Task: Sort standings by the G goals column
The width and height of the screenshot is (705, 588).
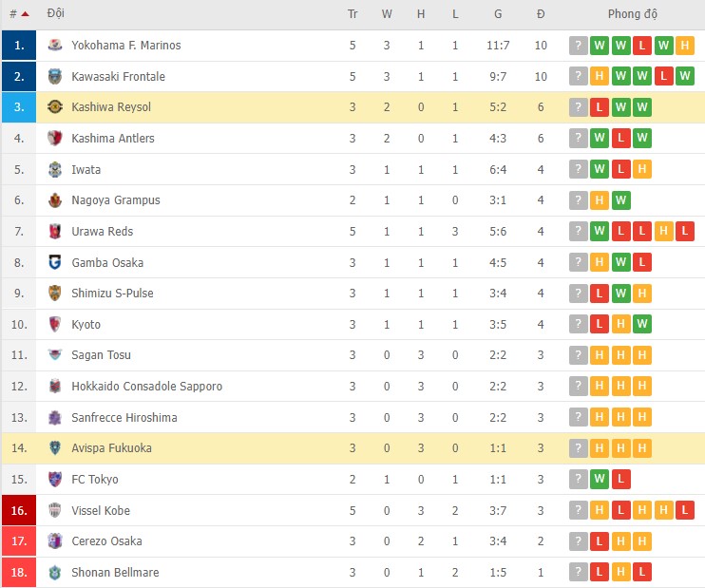Action: pos(498,14)
